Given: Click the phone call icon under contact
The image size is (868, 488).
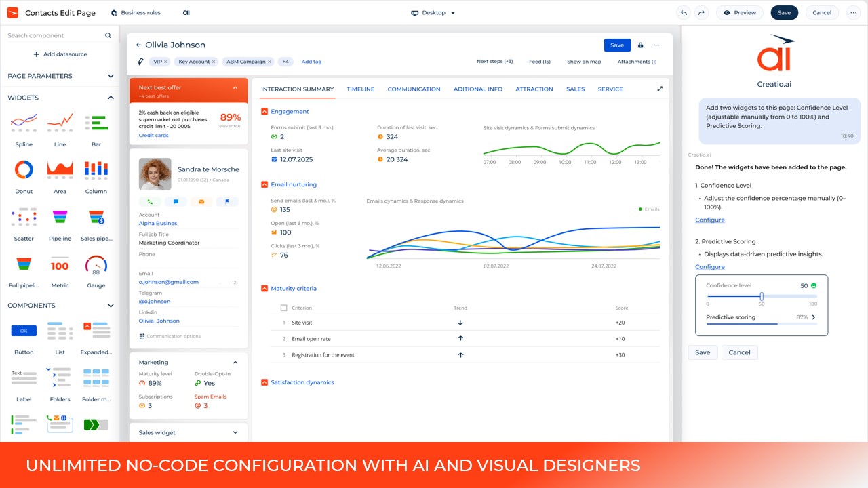Looking at the screenshot, I should pos(150,201).
